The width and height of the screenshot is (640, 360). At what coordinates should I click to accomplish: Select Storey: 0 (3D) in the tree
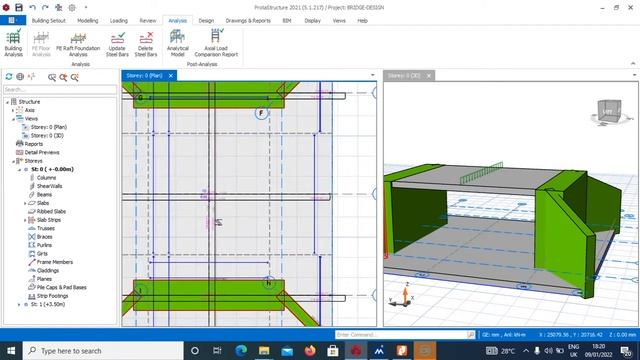[x=47, y=136]
